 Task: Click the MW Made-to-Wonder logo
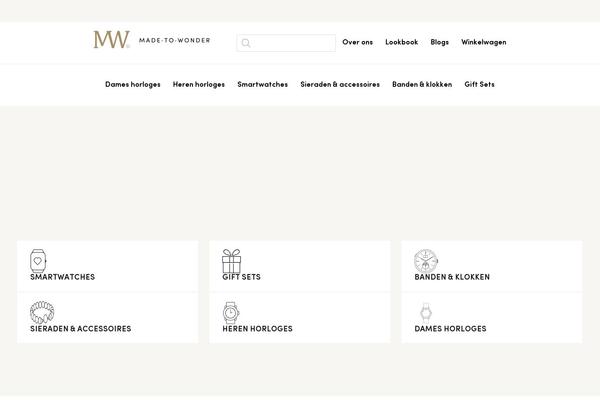[152, 41]
